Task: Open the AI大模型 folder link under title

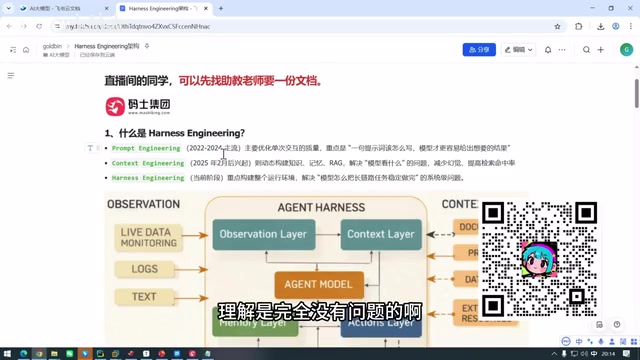Action: click(56, 55)
